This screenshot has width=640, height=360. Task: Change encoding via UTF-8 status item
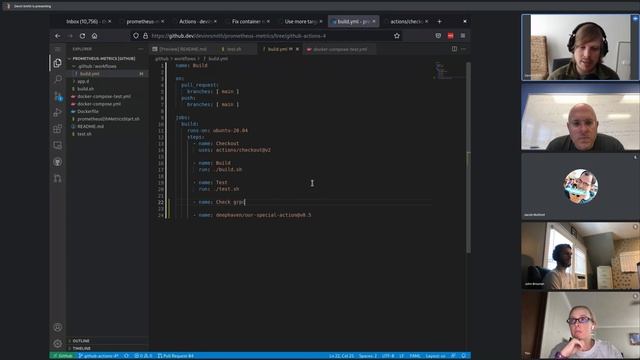click(387, 356)
